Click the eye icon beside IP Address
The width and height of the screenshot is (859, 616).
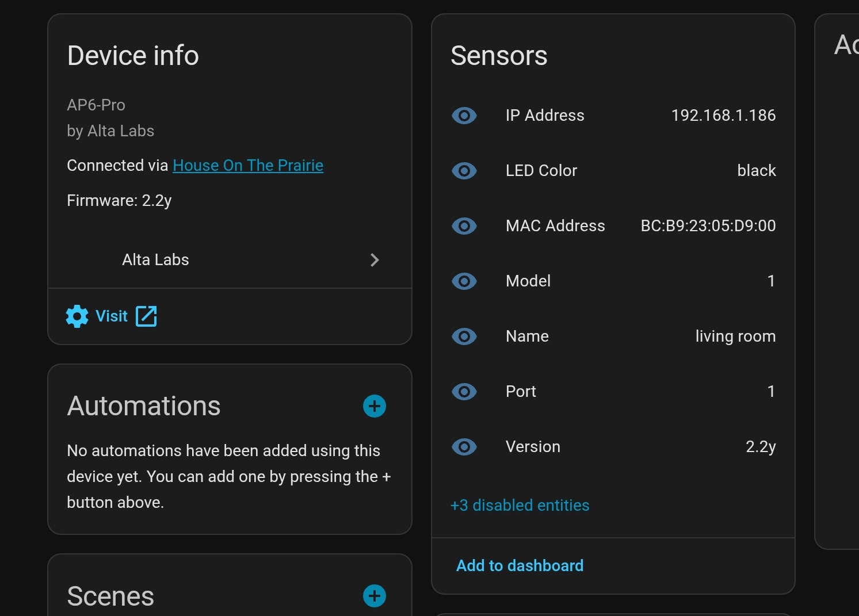(464, 116)
